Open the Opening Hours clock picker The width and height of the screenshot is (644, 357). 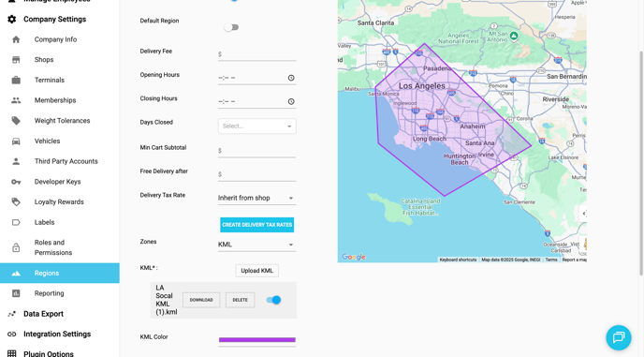[291, 78]
